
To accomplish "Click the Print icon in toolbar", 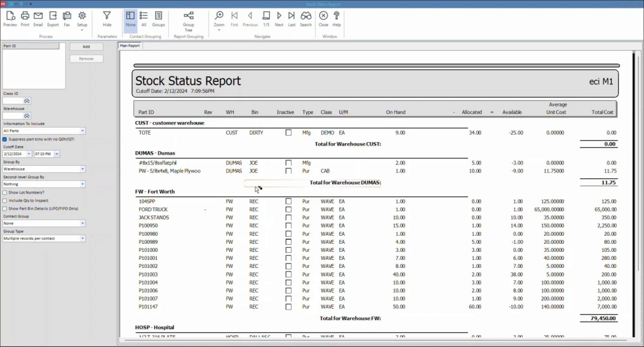I will pyautogui.click(x=25, y=19).
